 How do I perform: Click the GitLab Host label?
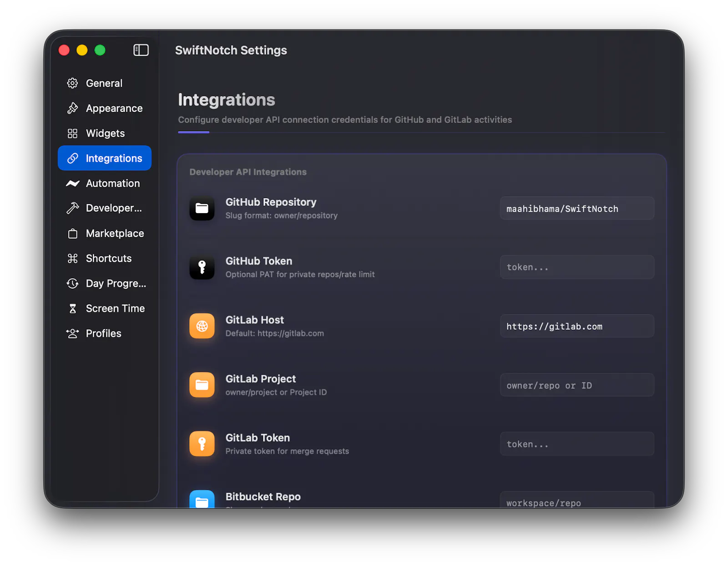click(x=255, y=320)
